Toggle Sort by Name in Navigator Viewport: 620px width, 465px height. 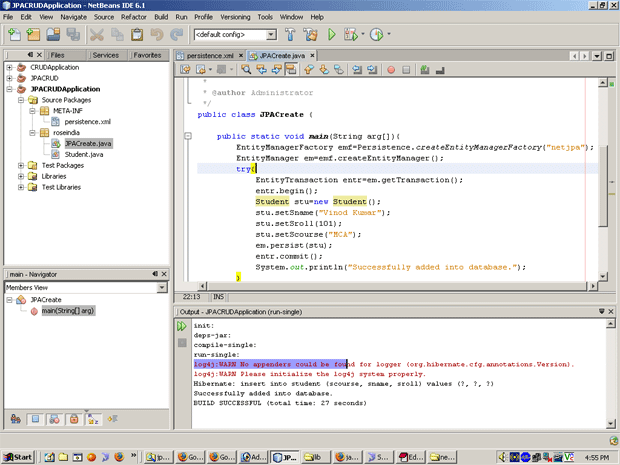tap(93, 419)
